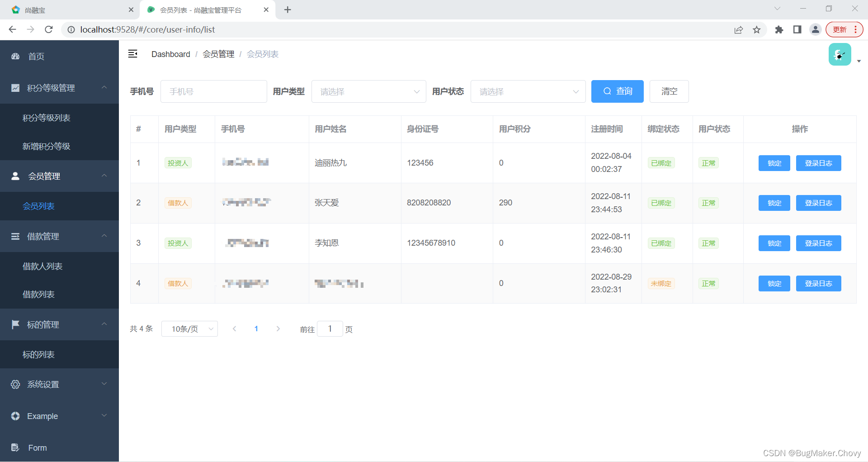868x462 pixels.
Task: Click the 查询 search button
Action: coord(617,91)
